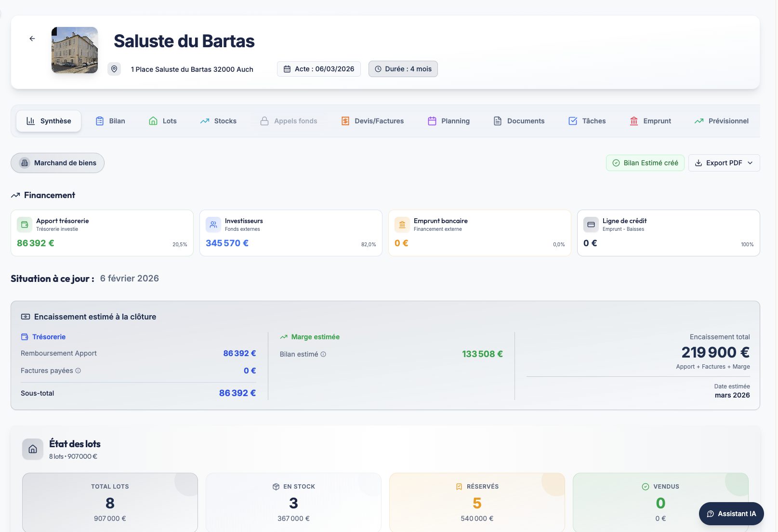
Task: Click the Apport trésorerie wallet icon
Action: (x=25, y=225)
